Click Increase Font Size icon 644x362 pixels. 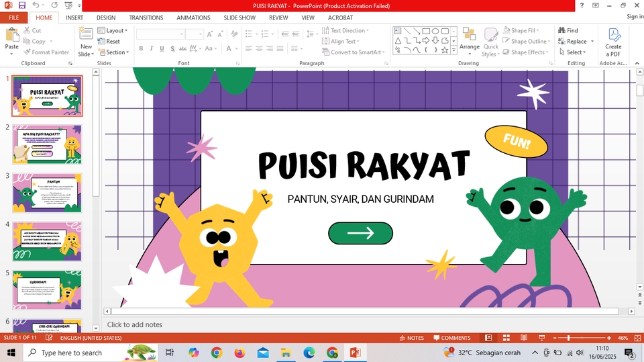210,34
